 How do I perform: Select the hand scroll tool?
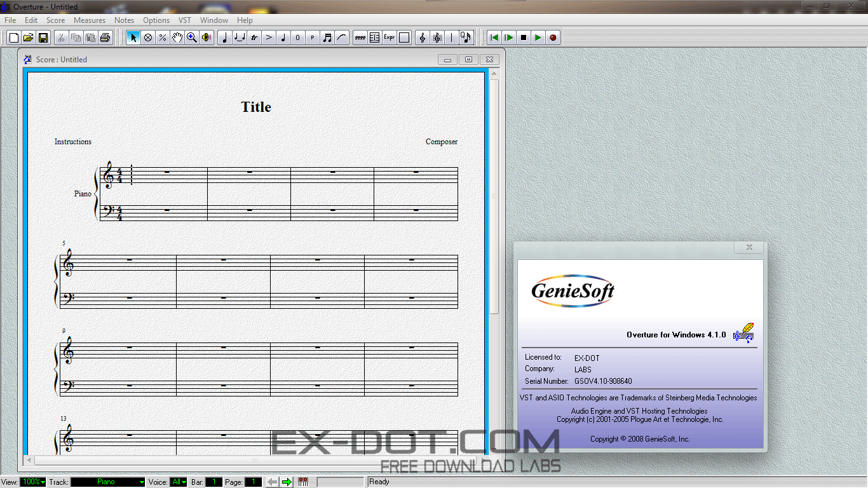pos(177,37)
